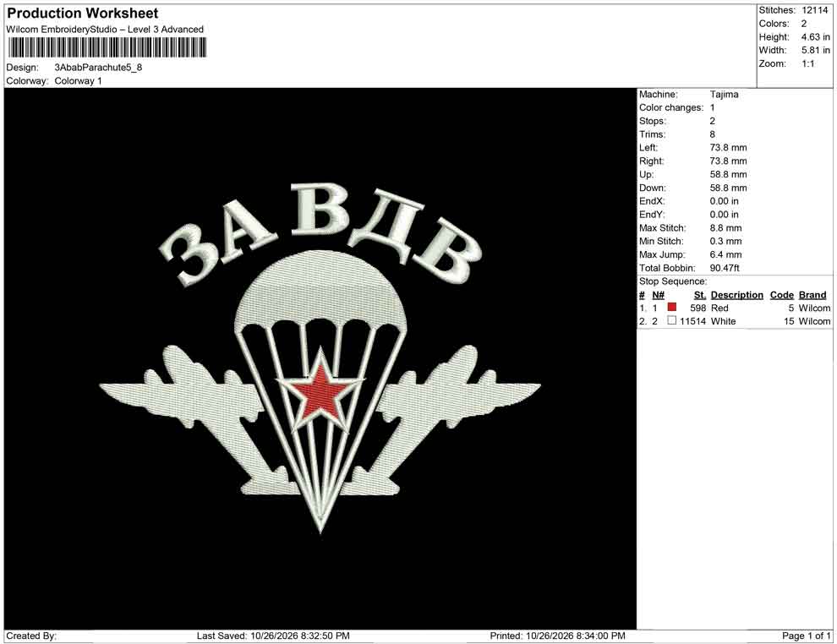Click the Up value '58.8 mm'
This screenshot has width=837, height=644.
click(728, 174)
